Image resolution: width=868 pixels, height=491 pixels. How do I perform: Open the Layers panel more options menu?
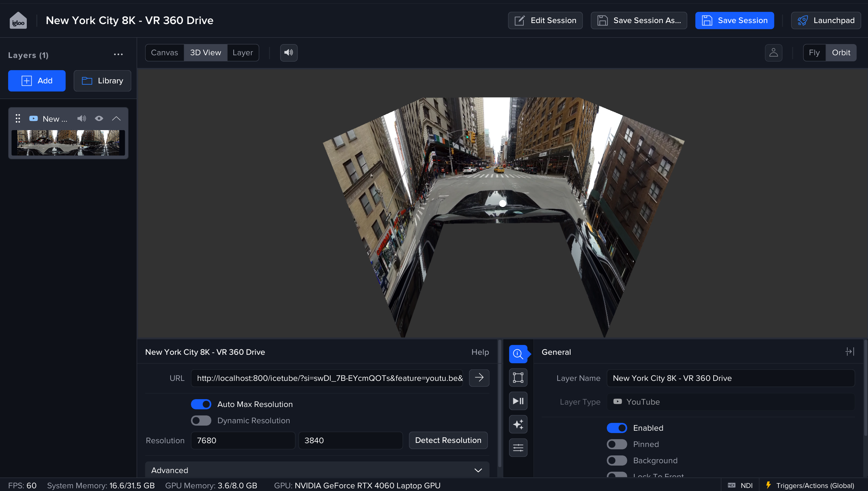point(118,55)
